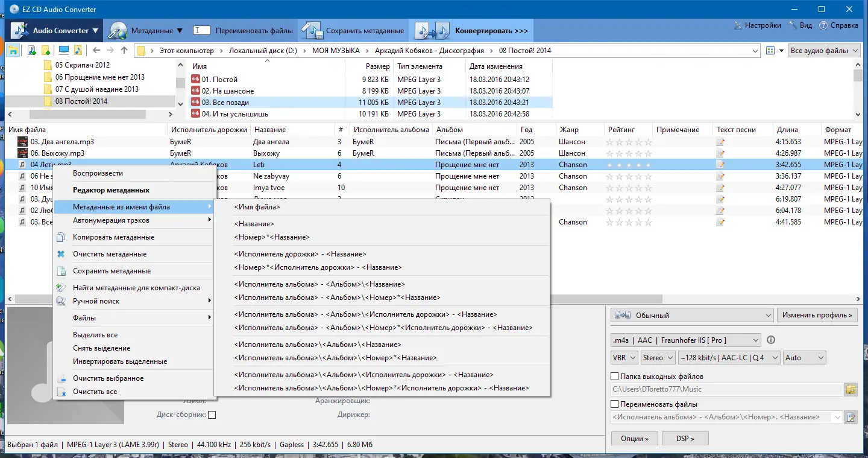
Task: Open the Метаданные toolbar dropdown
Action: tap(146, 30)
